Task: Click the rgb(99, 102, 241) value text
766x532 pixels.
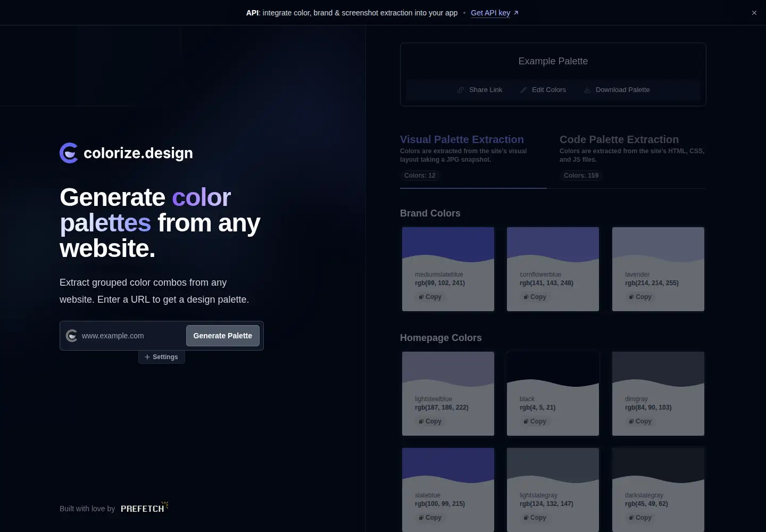Action: pos(440,283)
